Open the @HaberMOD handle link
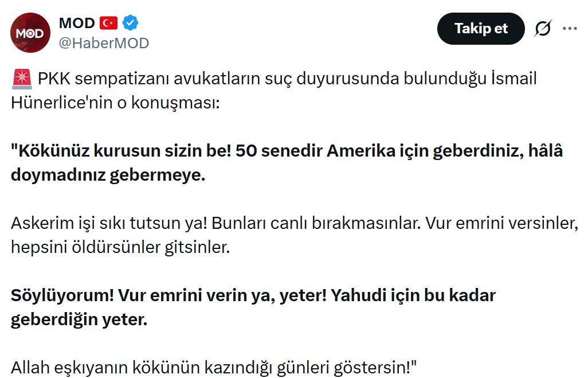This screenshot has width=588, height=378. click(x=104, y=43)
